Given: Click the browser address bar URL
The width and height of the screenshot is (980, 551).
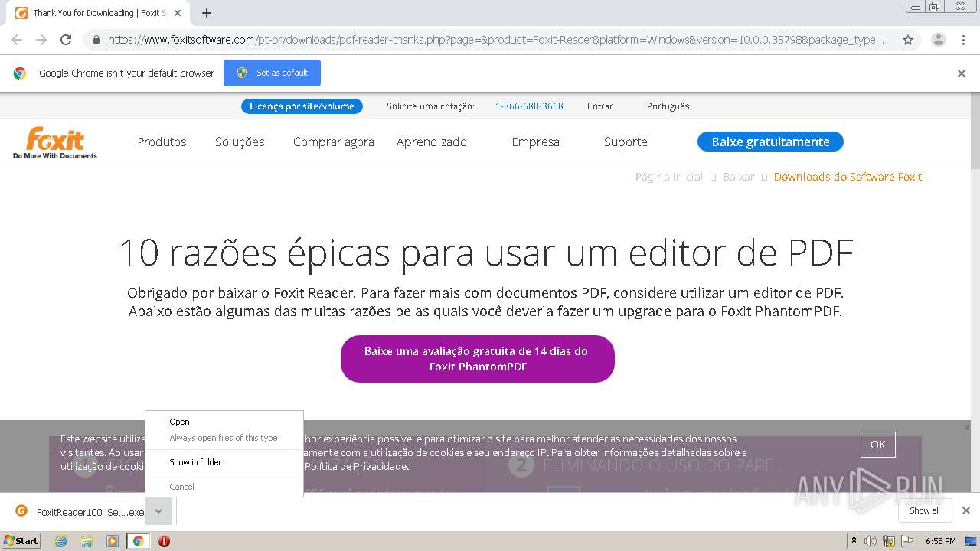Looking at the screenshot, I should pyautogui.click(x=496, y=40).
